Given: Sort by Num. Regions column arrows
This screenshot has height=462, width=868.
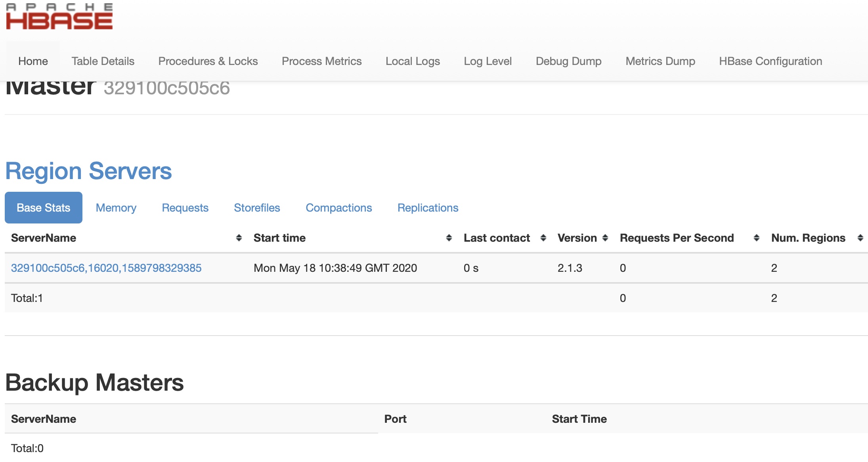Looking at the screenshot, I should click(x=860, y=238).
